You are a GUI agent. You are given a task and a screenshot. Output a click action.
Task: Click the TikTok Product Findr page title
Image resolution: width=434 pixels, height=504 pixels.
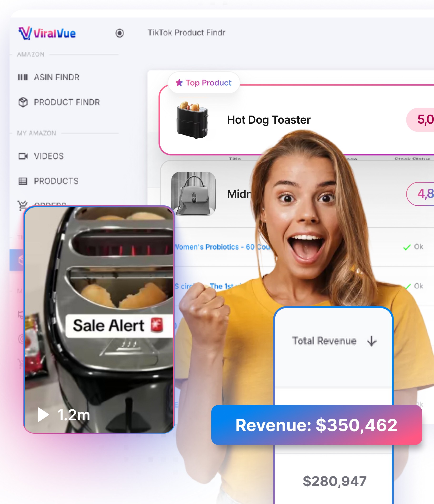(x=187, y=33)
